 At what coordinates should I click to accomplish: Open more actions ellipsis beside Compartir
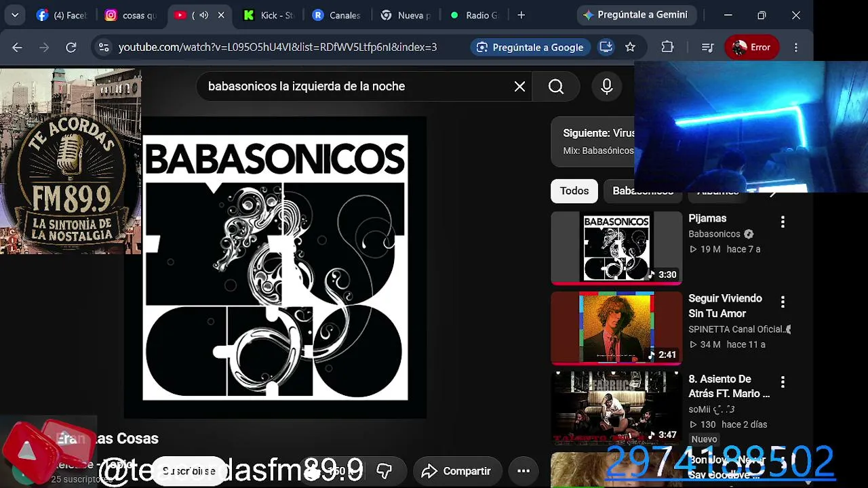(524, 471)
